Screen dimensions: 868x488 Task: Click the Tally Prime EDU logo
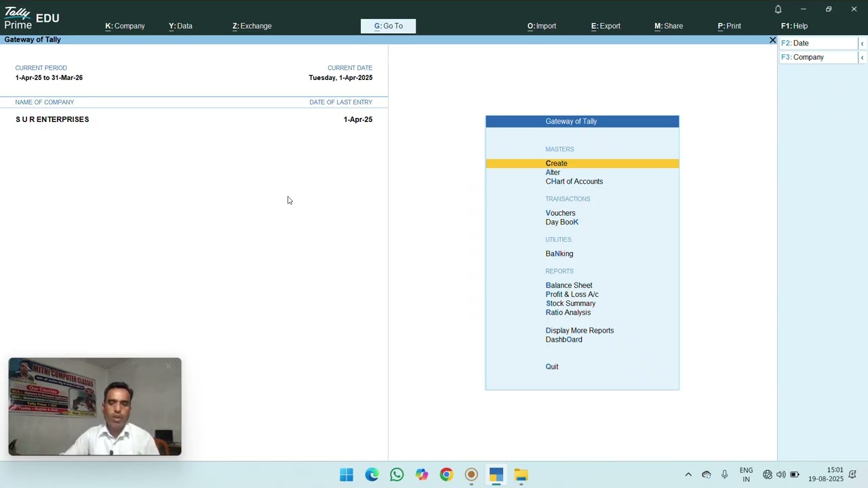click(31, 18)
